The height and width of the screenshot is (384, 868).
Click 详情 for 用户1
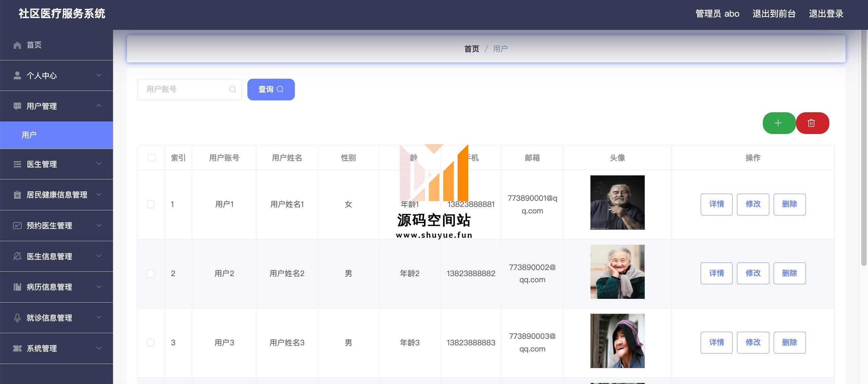coord(716,205)
